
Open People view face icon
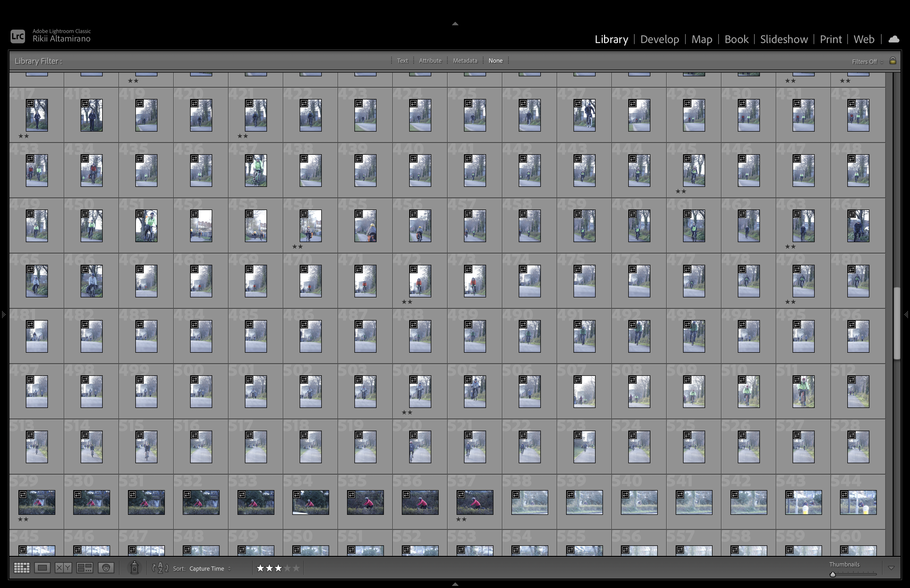click(x=106, y=568)
